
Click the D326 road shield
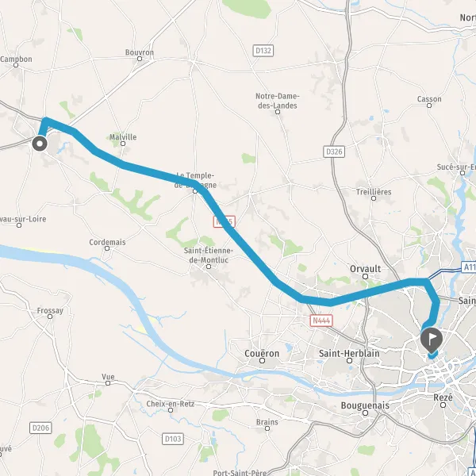pyautogui.click(x=334, y=152)
